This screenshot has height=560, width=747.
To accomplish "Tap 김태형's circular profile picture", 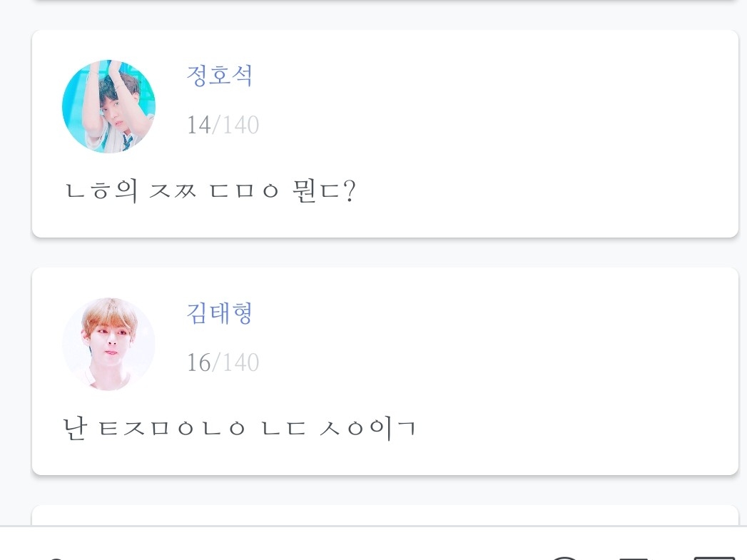I will (x=108, y=344).
